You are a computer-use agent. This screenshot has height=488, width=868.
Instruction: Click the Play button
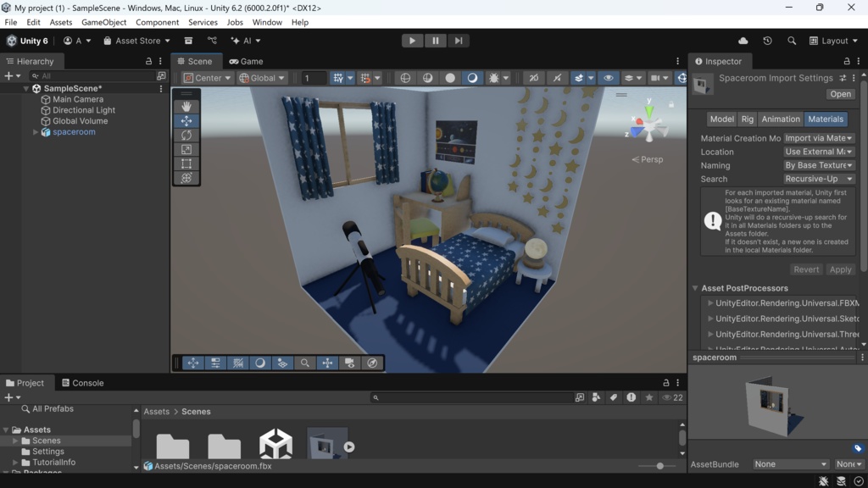click(x=412, y=41)
